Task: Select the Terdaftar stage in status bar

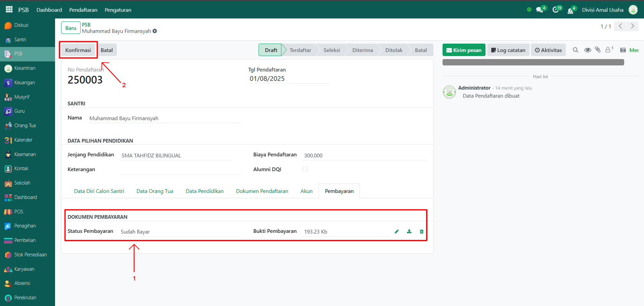Action: pyautogui.click(x=300, y=50)
